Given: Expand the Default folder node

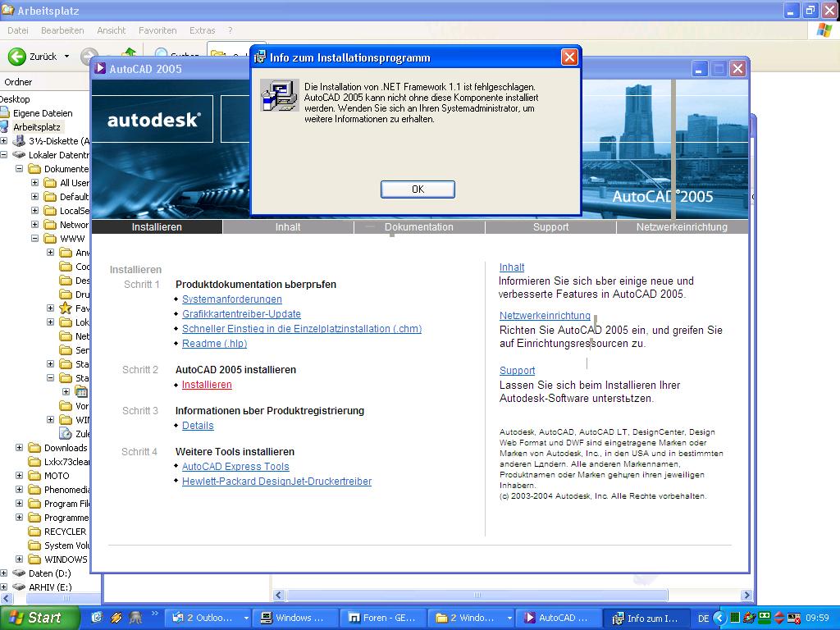Looking at the screenshot, I should (34, 197).
